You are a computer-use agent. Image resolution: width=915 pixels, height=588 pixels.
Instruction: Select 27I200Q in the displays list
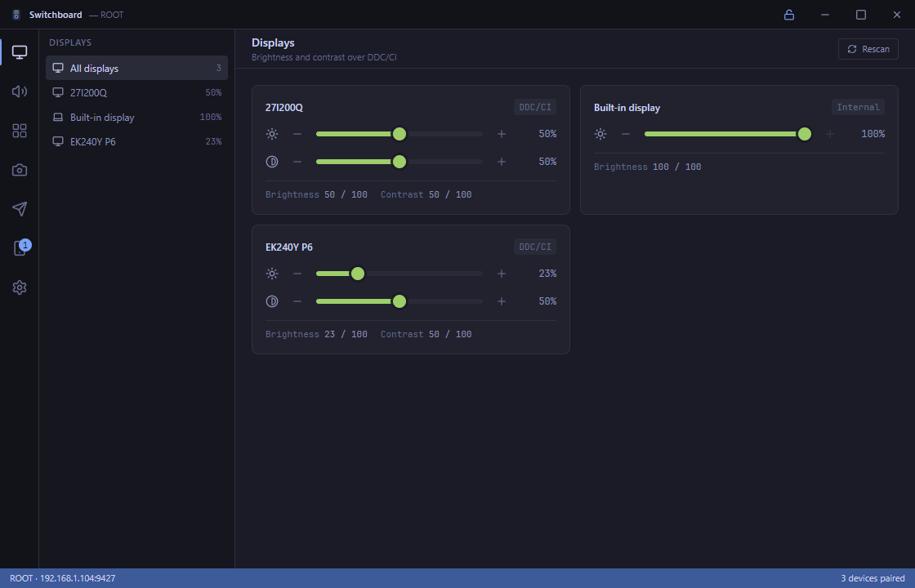pyautogui.click(x=136, y=93)
